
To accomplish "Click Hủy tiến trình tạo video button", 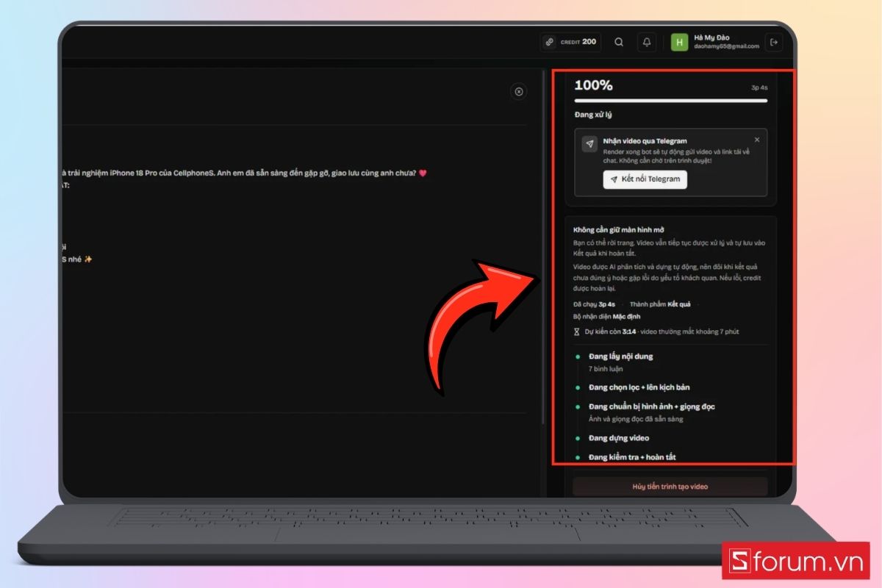I will (670, 487).
